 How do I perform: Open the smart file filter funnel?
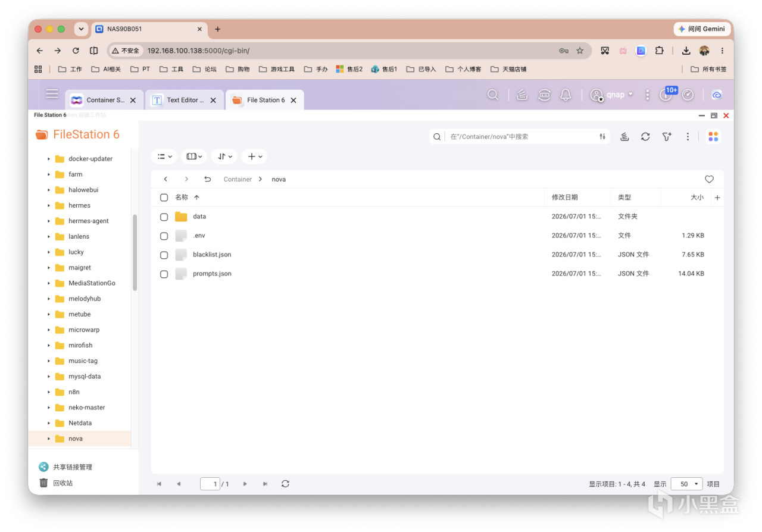(x=667, y=137)
